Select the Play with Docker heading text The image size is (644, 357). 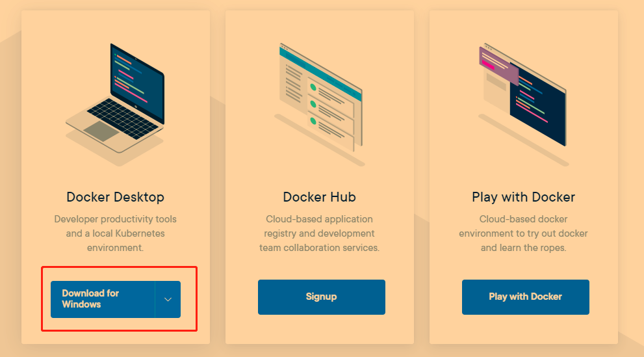[523, 197]
